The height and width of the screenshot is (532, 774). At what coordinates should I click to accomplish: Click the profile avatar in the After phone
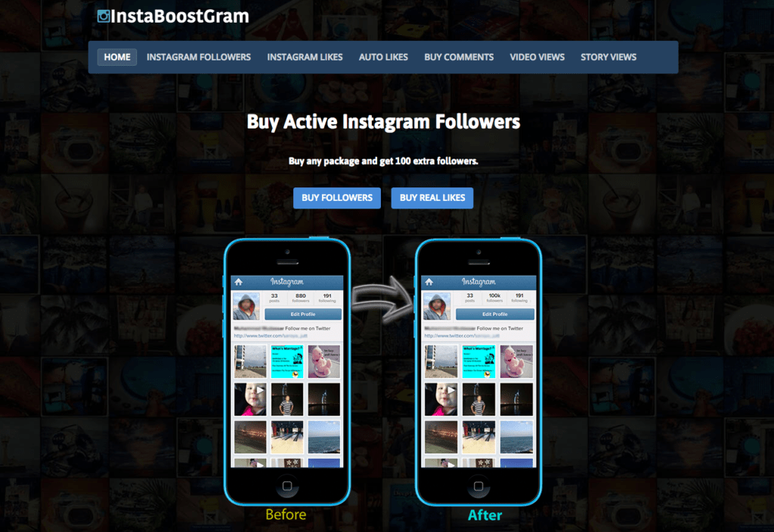point(437,306)
